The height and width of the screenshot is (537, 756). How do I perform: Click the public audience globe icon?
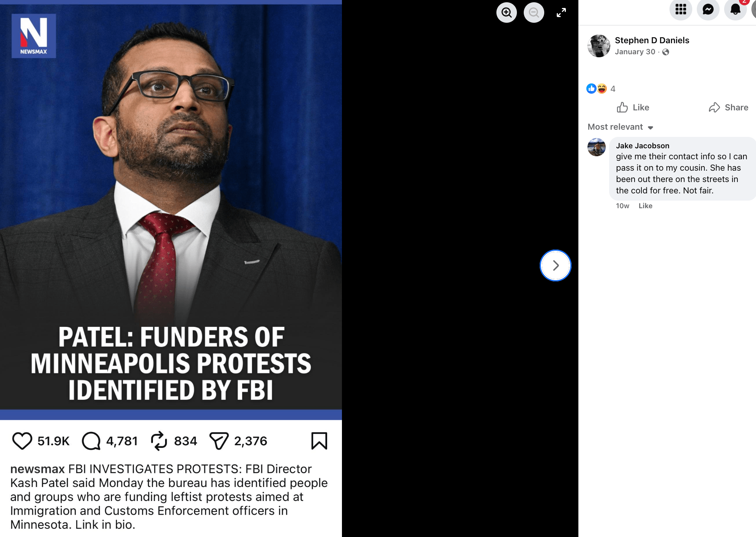click(666, 52)
